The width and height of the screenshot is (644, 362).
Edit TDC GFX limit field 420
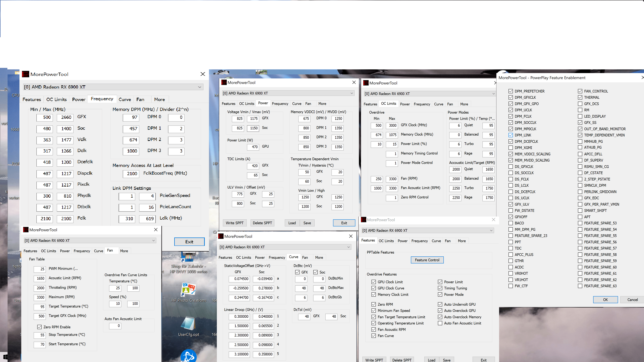click(x=253, y=166)
